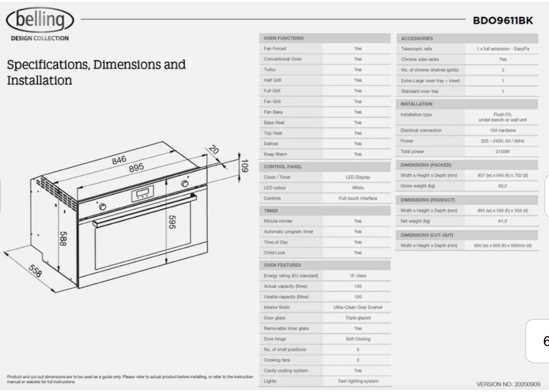Click the Turbo function label

270,69
